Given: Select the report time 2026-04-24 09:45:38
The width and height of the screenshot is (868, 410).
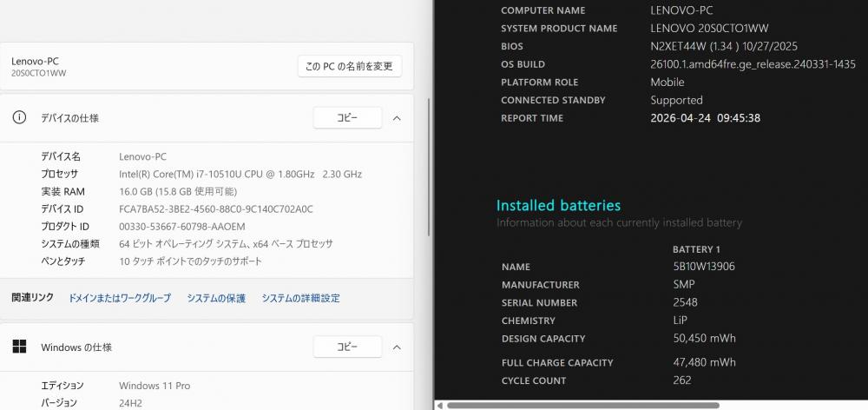Looking at the screenshot, I should pyautogui.click(x=705, y=118).
